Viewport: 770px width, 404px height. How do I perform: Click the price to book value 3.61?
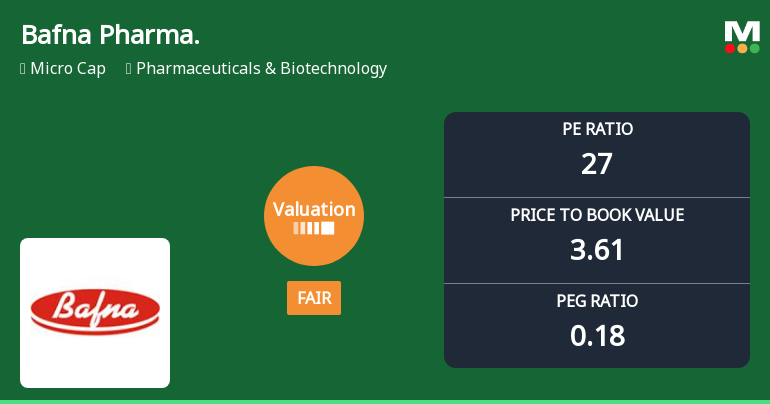597,249
